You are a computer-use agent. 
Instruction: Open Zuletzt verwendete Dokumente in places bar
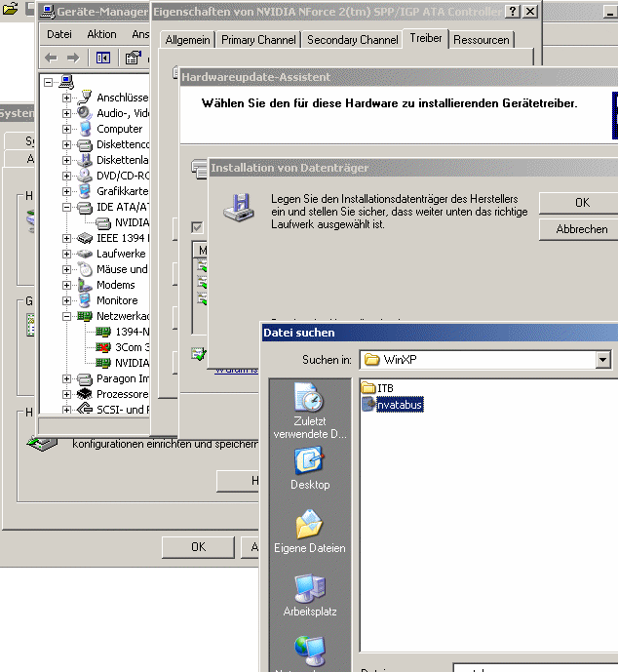[310, 411]
